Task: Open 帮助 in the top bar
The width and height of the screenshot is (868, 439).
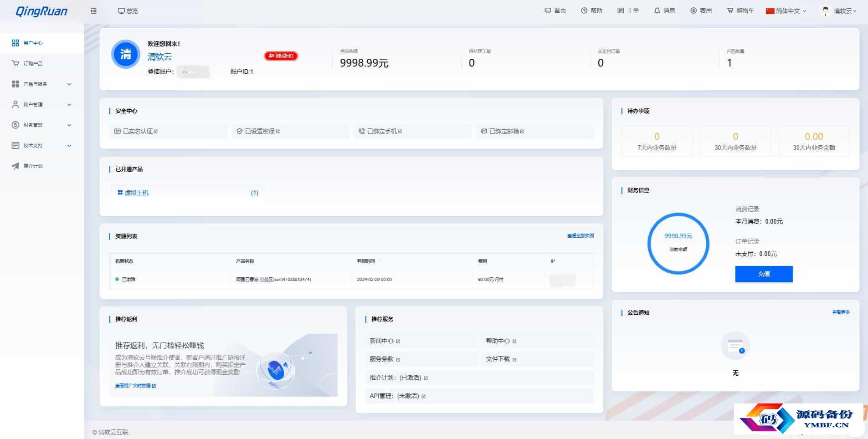Action: coord(591,10)
